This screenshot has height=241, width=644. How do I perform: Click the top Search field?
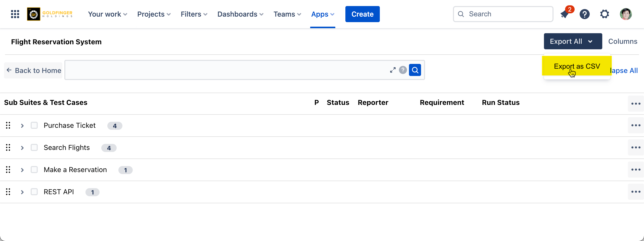(503, 14)
